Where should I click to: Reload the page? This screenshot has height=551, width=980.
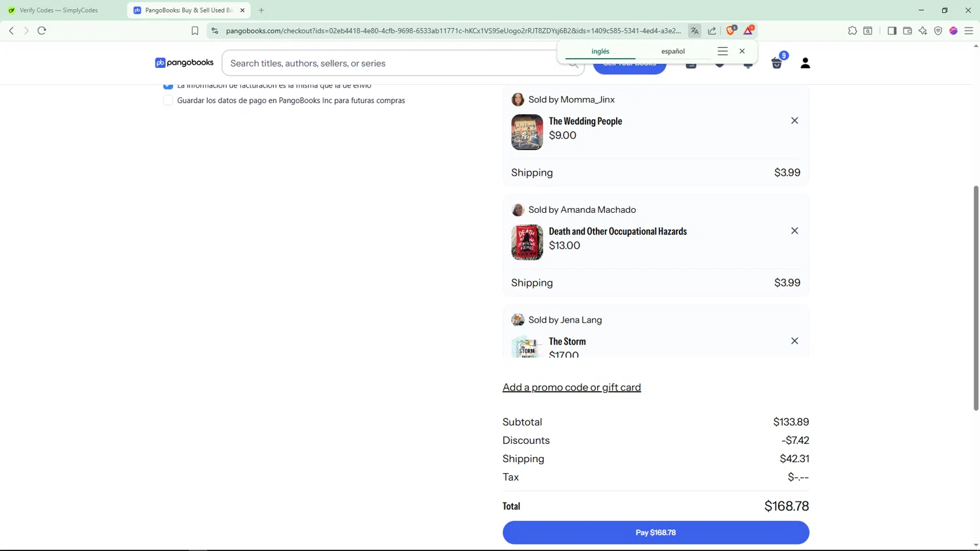[x=42, y=31]
